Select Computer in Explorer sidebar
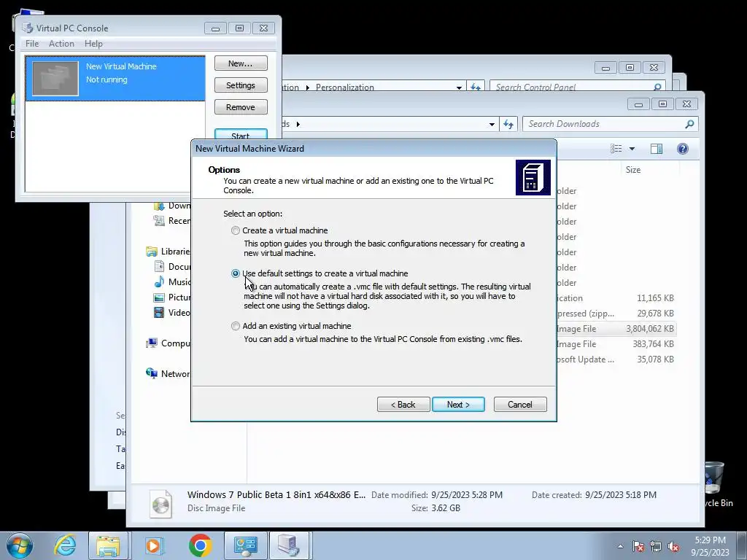 [169, 343]
